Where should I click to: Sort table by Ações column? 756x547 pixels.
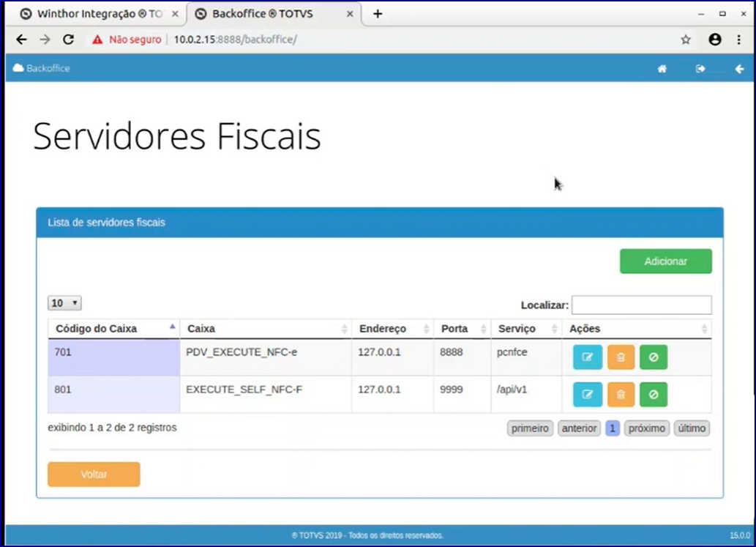(637, 329)
